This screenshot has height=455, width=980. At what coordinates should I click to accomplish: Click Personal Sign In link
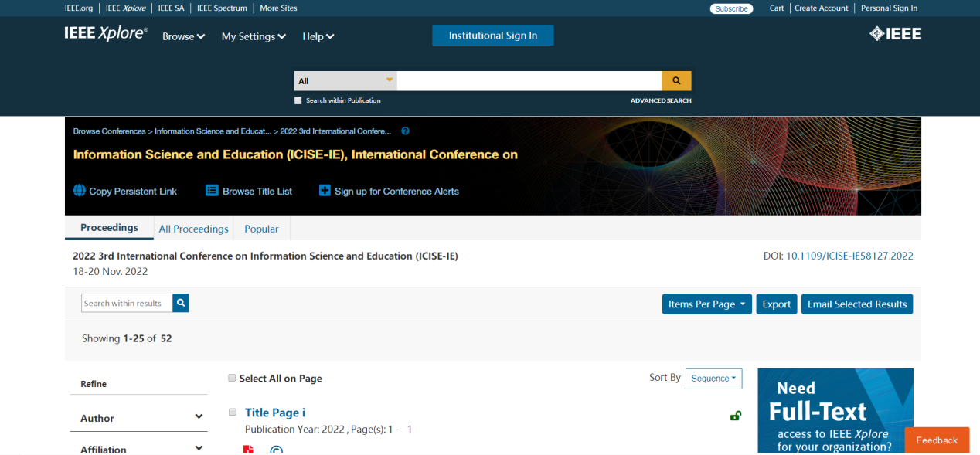[x=889, y=8]
